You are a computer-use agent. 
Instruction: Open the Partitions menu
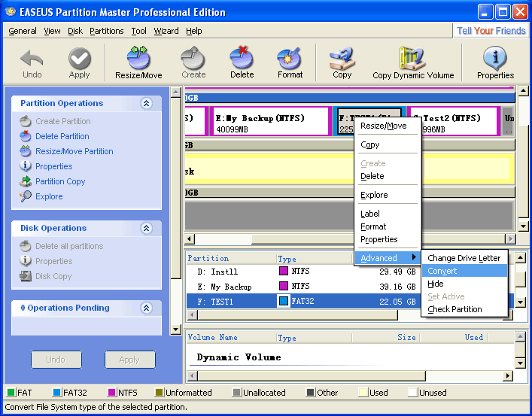pos(107,31)
